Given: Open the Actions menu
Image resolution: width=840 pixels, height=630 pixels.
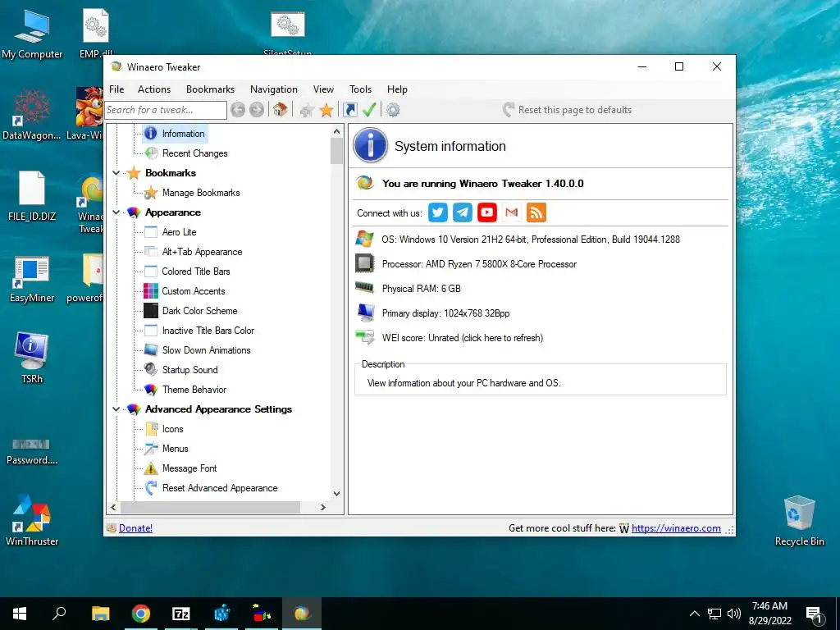Looking at the screenshot, I should point(154,89).
